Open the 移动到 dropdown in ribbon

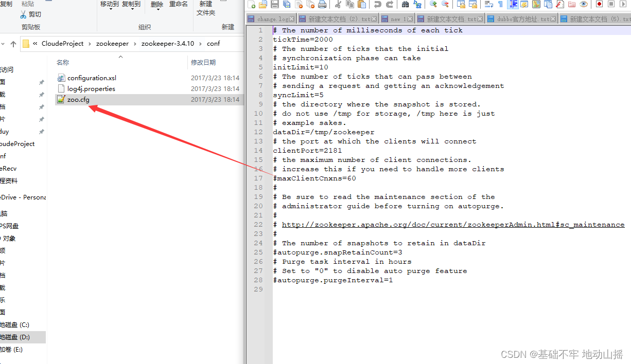(110, 4)
